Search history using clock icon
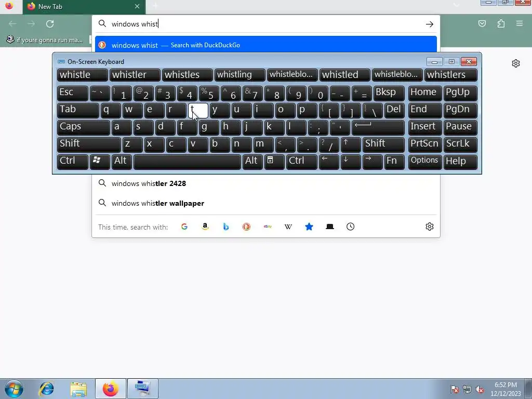 pos(351,227)
